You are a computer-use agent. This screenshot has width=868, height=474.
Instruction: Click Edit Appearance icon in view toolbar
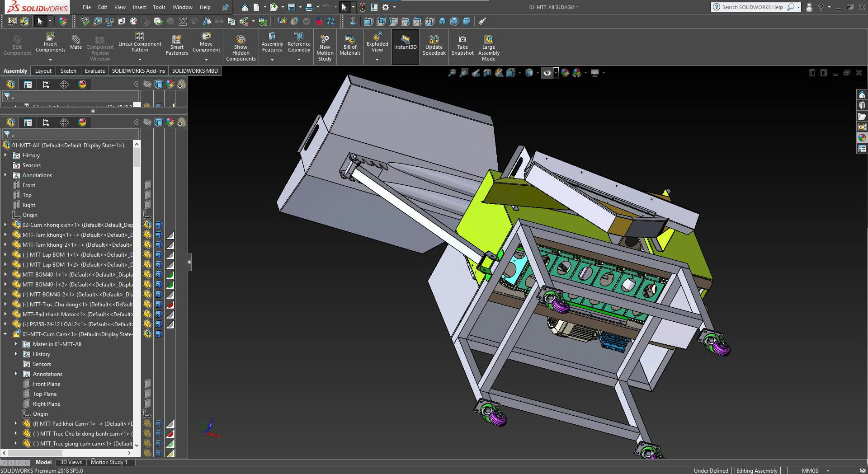click(x=565, y=73)
